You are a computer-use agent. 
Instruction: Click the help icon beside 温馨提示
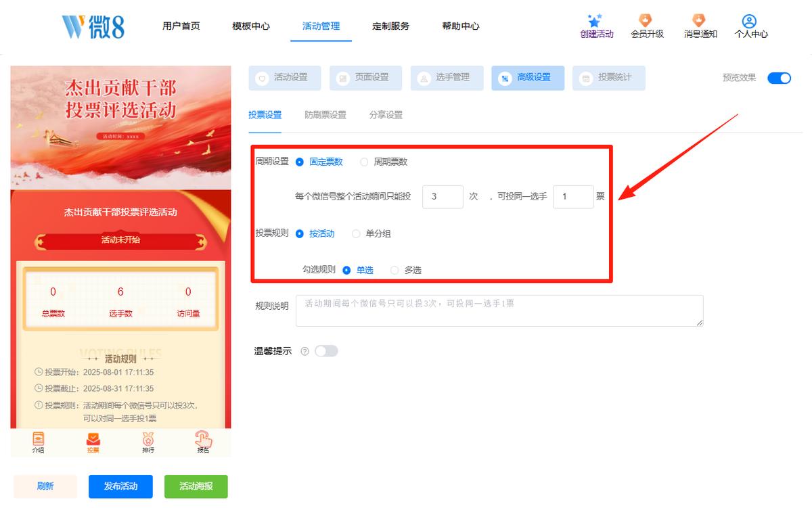click(304, 351)
